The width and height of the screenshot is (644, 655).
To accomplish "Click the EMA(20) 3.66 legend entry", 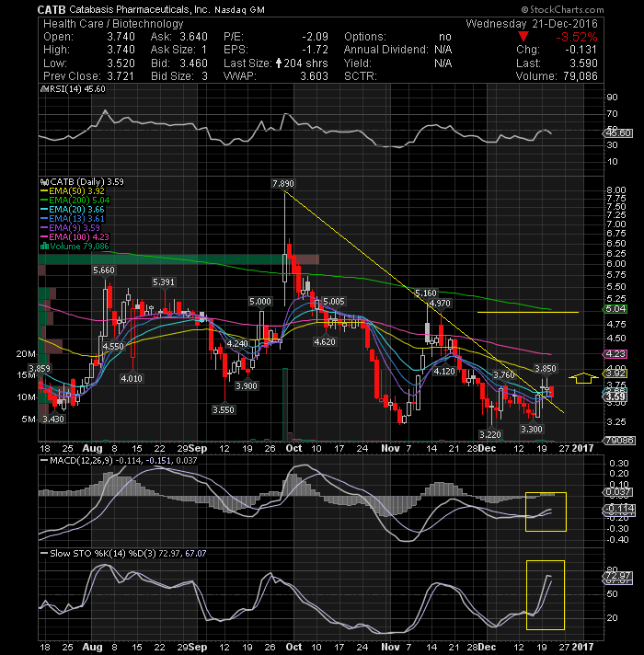I will 76,210.
